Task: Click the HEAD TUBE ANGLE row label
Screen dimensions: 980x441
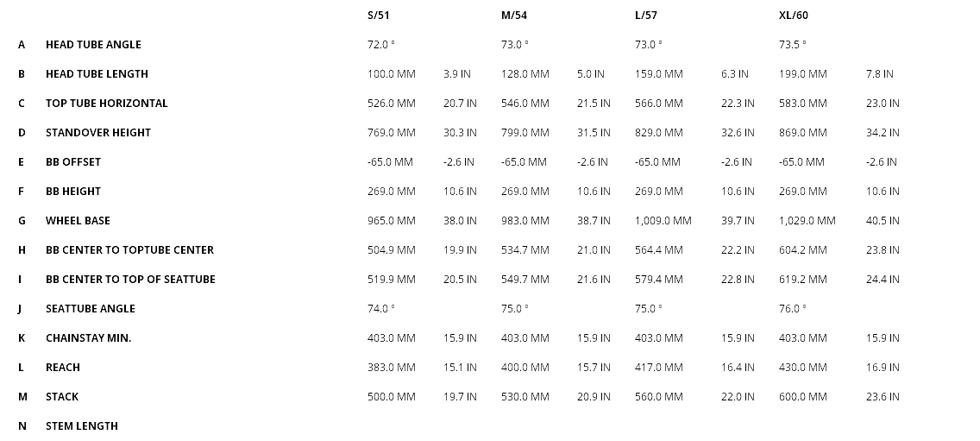Action: click(93, 45)
